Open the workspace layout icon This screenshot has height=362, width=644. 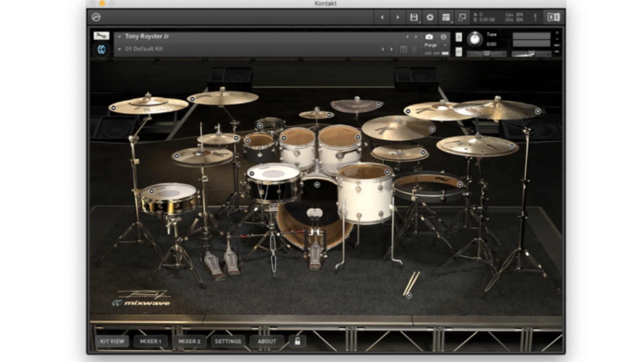click(446, 18)
